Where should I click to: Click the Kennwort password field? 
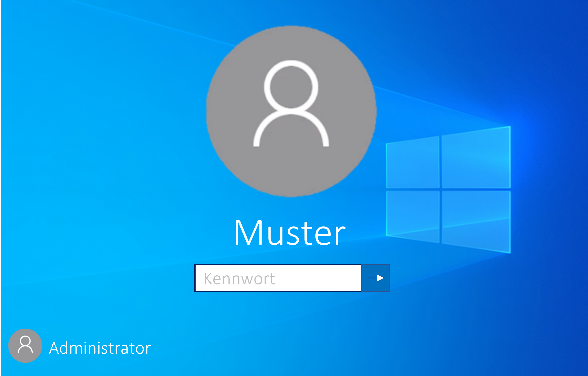(278, 278)
